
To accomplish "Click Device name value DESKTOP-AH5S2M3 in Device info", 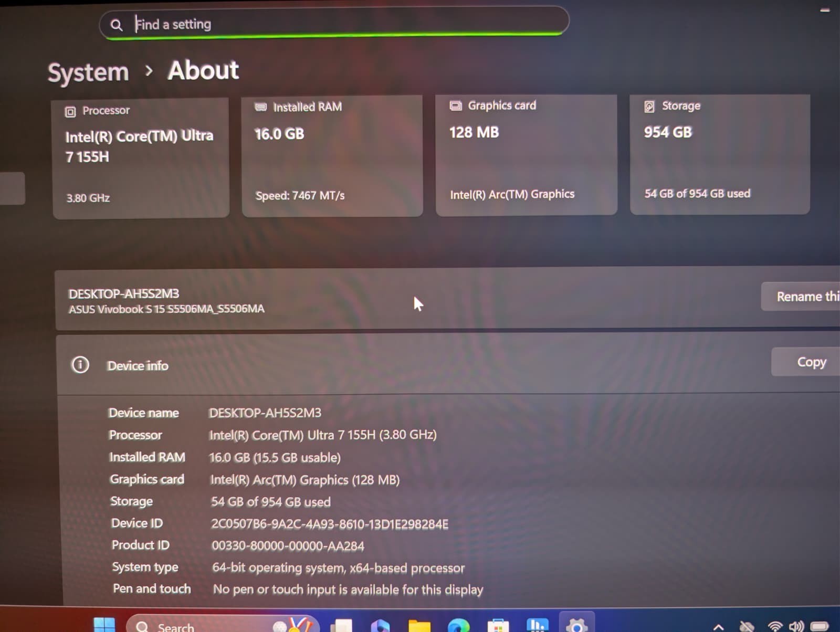I will click(x=265, y=413).
